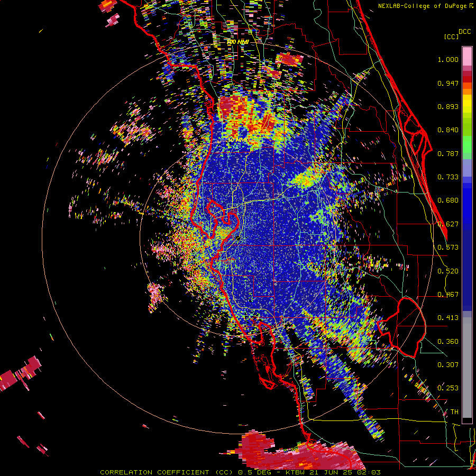
Task: Pick the black TH segment of the color bar
Action: pyautogui.click(x=467, y=420)
